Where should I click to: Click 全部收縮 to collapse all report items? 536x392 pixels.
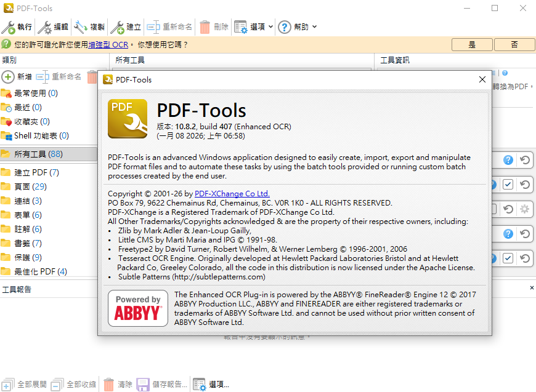pos(73,385)
